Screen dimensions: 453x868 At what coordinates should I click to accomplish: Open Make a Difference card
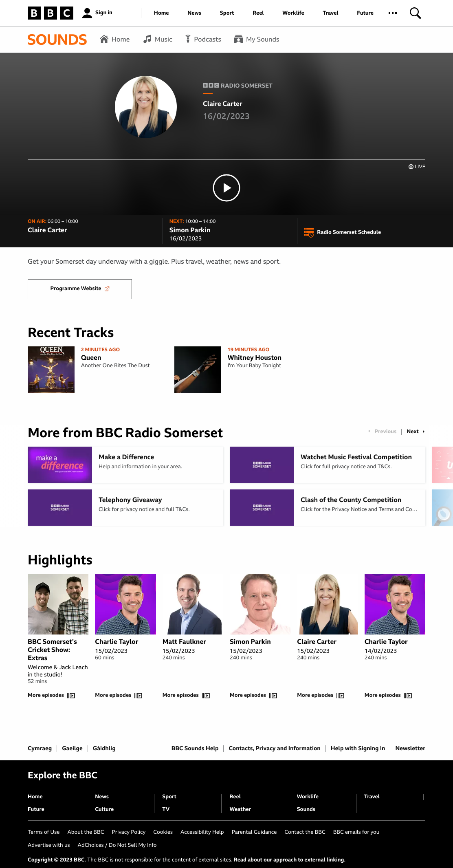tap(125, 465)
